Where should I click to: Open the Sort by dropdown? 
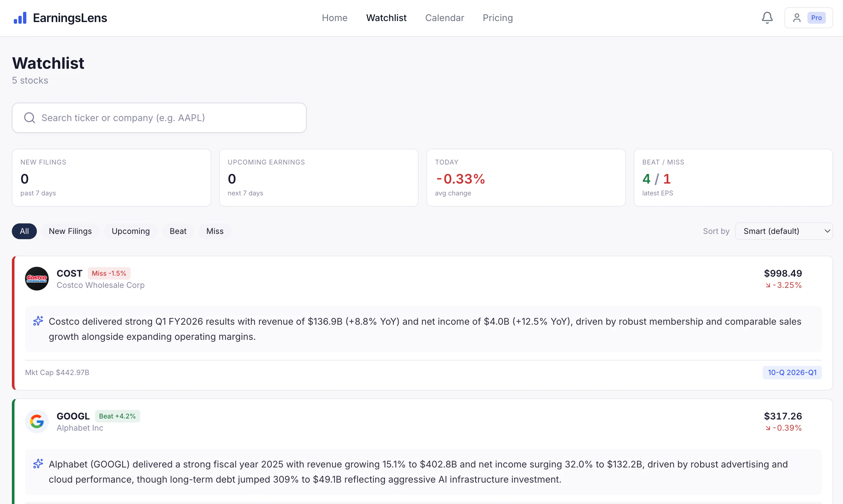pos(783,231)
